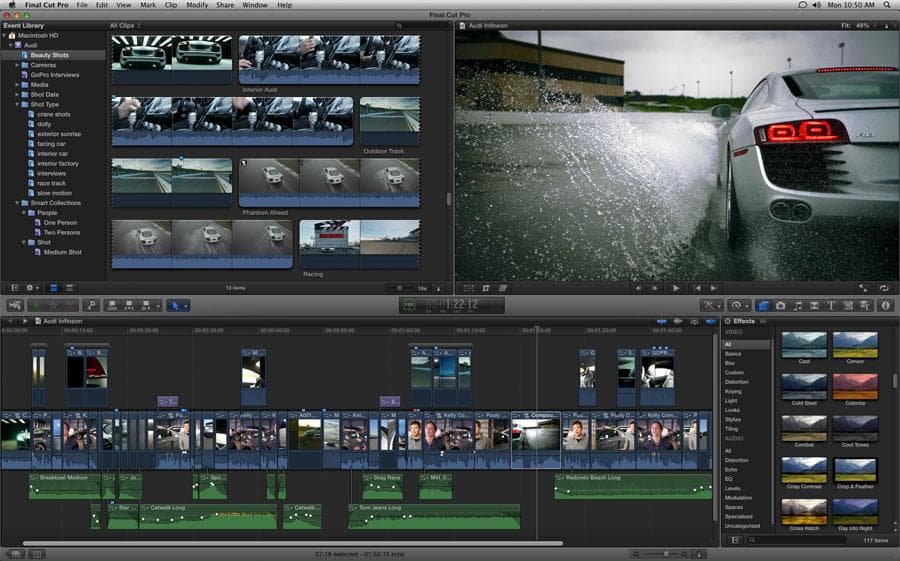Adjust the timeline zoom slider
The height and width of the screenshot is (561, 900).
(666, 553)
